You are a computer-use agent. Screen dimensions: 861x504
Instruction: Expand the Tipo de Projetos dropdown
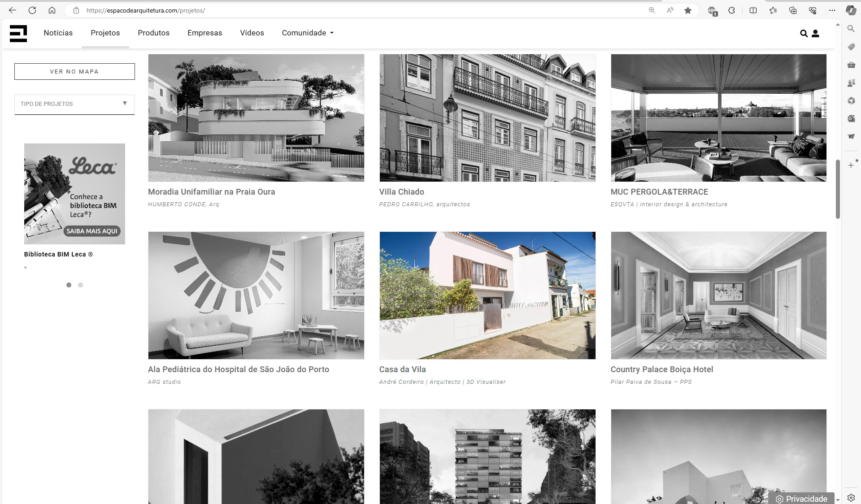click(x=74, y=104)
